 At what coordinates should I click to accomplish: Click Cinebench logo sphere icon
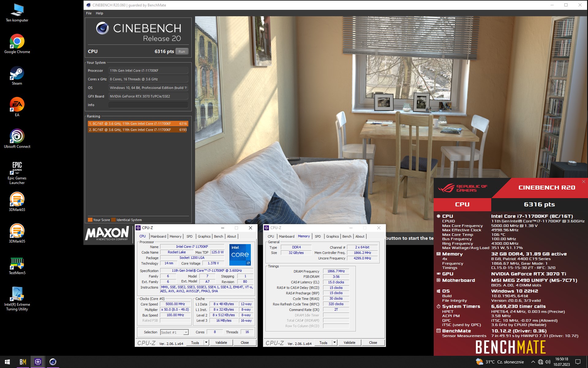point(102,28)
